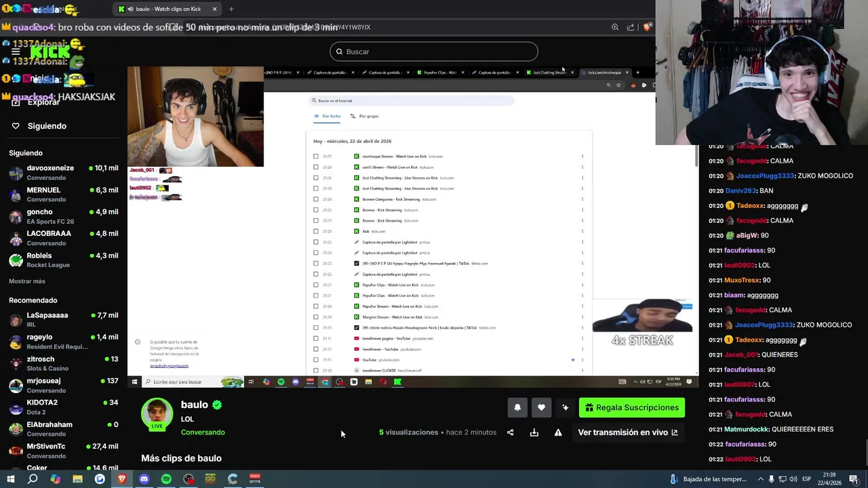868x488 pixels.
Task: Click the share clip icon
Action: pos(510,432)
